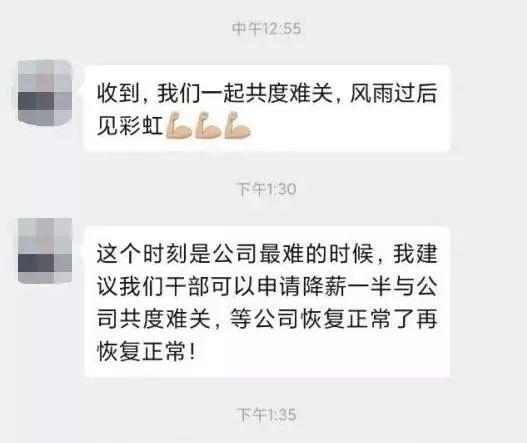The width and height of the screenshot is (527, 443).
Task: Select the 收到，我们一起共度难关 message bubble
Action: 267,109
